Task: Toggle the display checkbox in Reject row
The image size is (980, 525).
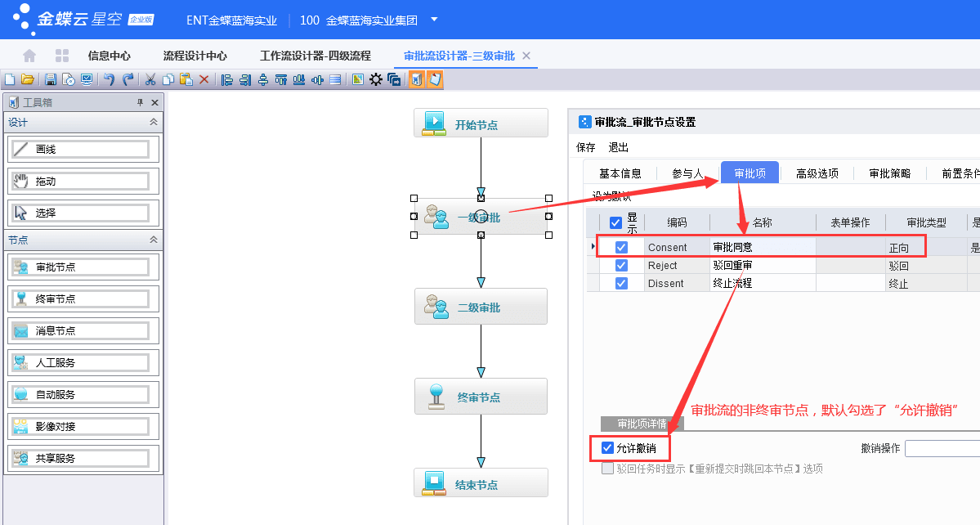Action: (621, 266)
